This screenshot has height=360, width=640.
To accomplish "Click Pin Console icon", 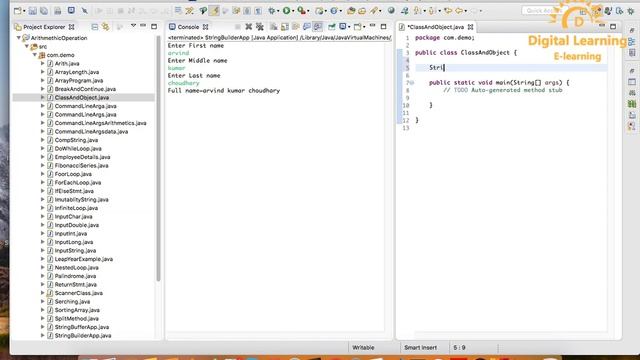I will (332, 27).
